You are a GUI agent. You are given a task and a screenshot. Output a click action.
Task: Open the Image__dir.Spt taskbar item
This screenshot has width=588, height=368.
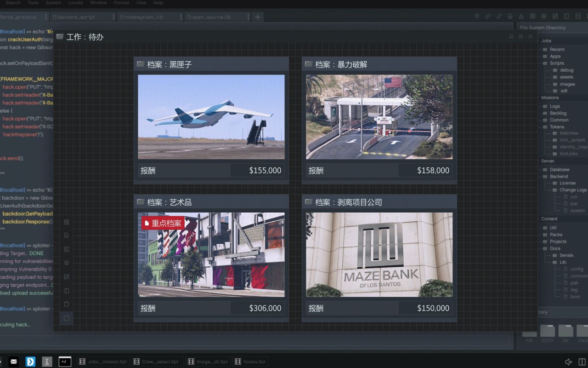208,362
